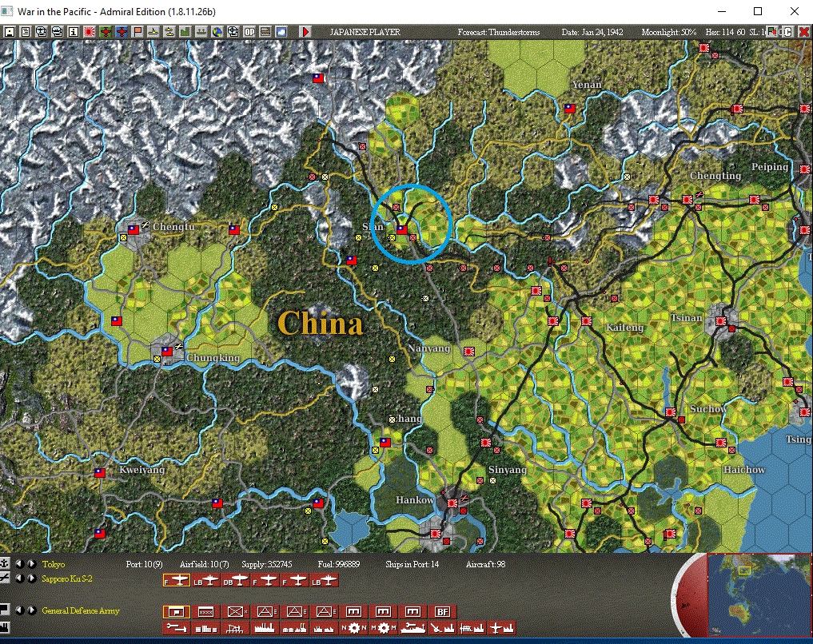Click the Japanese unit marker at Hankow
813x644 pixels.
[x=452, y=503]
